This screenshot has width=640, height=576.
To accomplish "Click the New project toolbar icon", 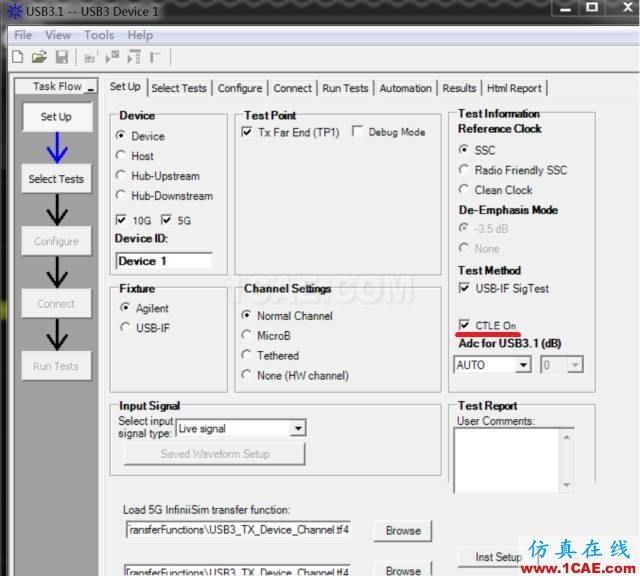I will point(18,57).
